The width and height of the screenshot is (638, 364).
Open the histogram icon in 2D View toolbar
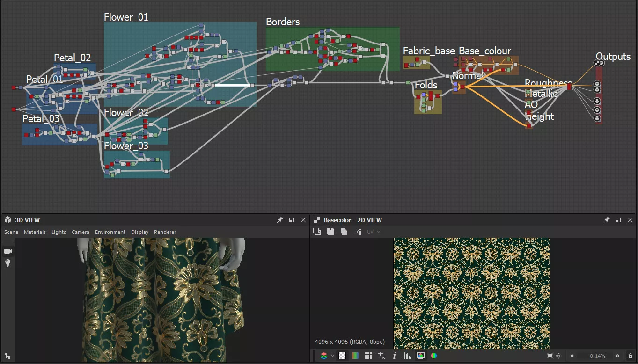(x=407, y=356)
